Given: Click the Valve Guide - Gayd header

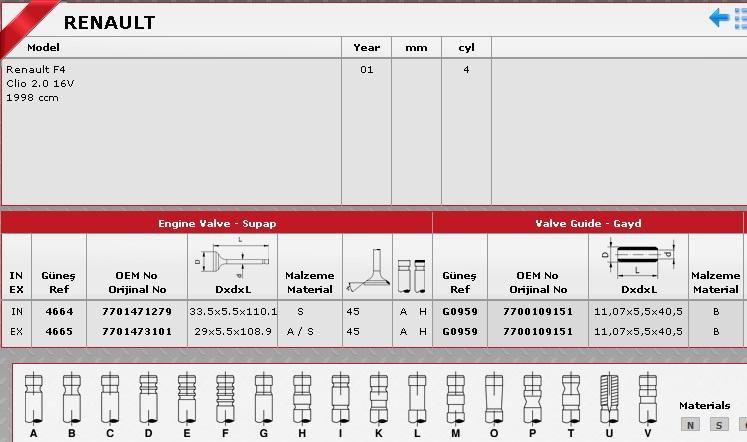Looking at the screenshot, I should 588,223.
